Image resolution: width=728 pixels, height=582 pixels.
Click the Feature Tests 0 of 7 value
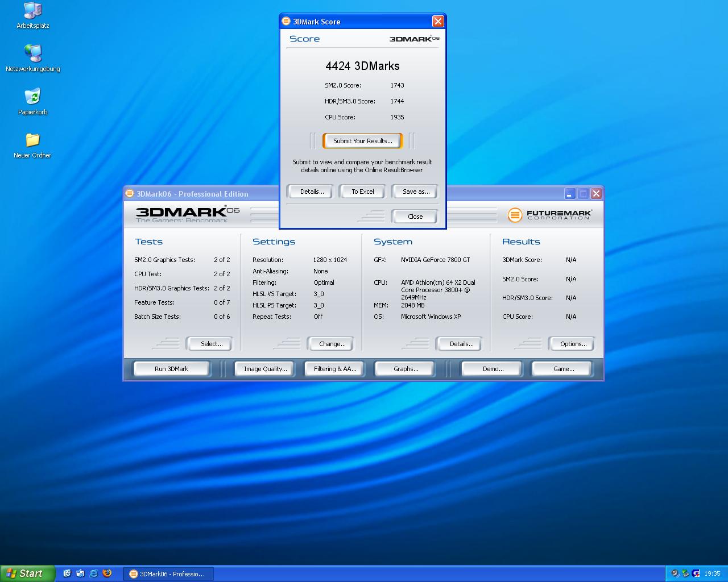[x=222, y=302]
